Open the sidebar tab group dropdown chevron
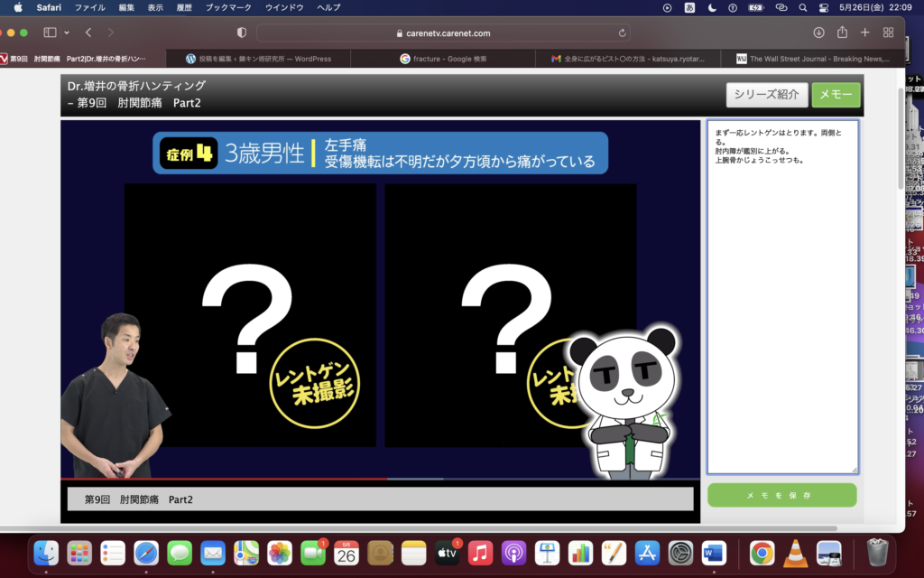Image resolution: width=924 pixels, height=578 pixels. 67,33
